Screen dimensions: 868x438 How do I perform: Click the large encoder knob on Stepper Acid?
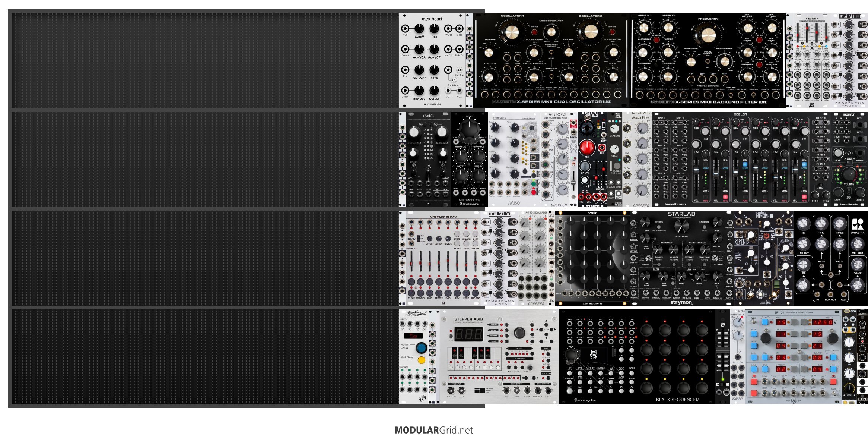(x=519, y=333)
